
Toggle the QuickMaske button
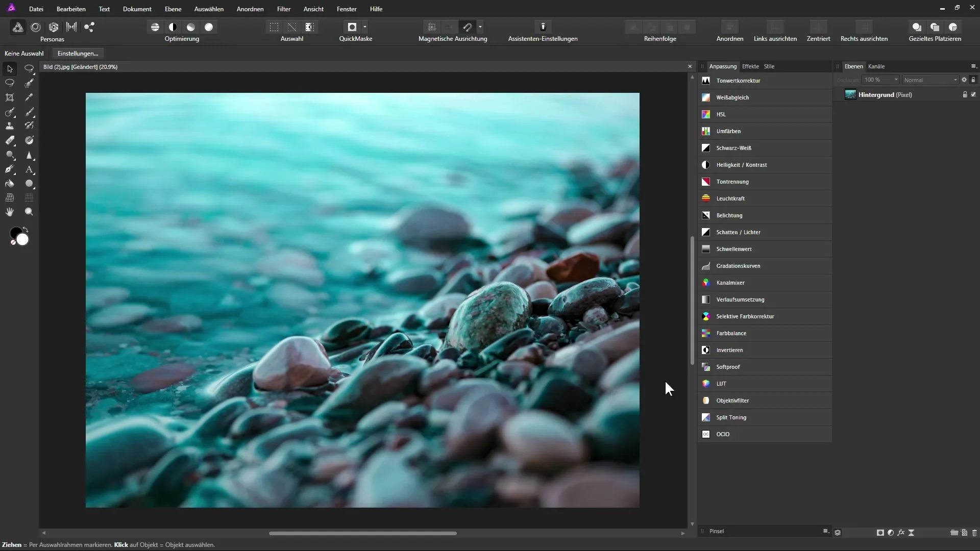point(352,27)
